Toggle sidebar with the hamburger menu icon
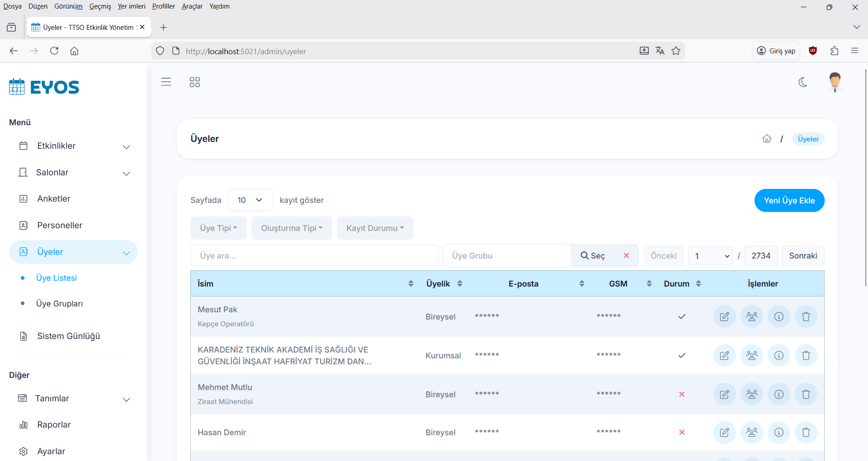This screenshot has width=868, height=461. [166, 82]
